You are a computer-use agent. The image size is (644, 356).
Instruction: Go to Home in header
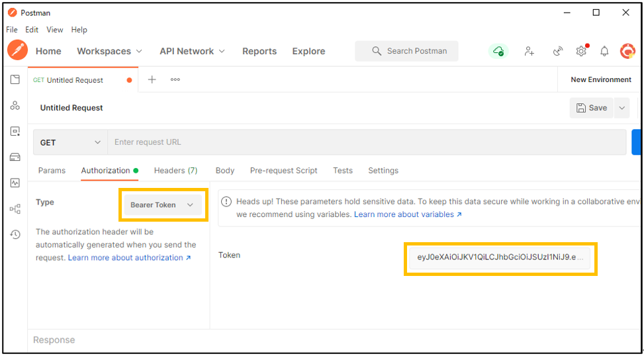click(48, 51)
